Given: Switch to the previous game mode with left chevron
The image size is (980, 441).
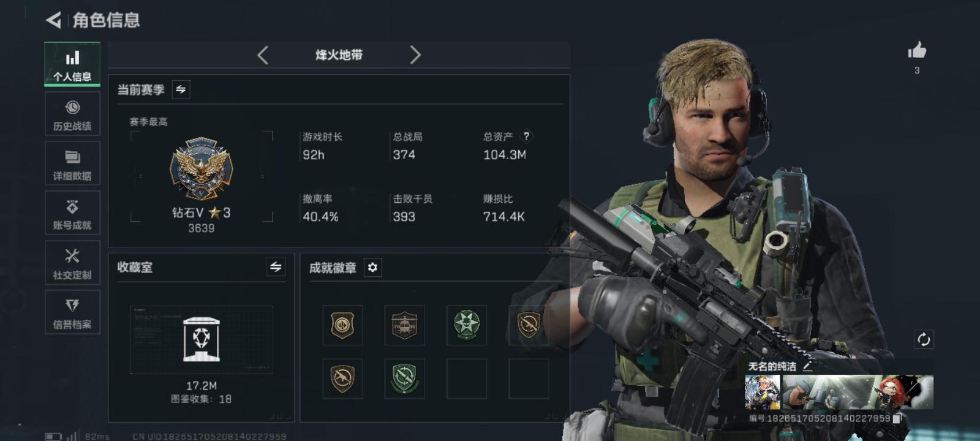Looking at the screenshot, I should click(263, 55).
